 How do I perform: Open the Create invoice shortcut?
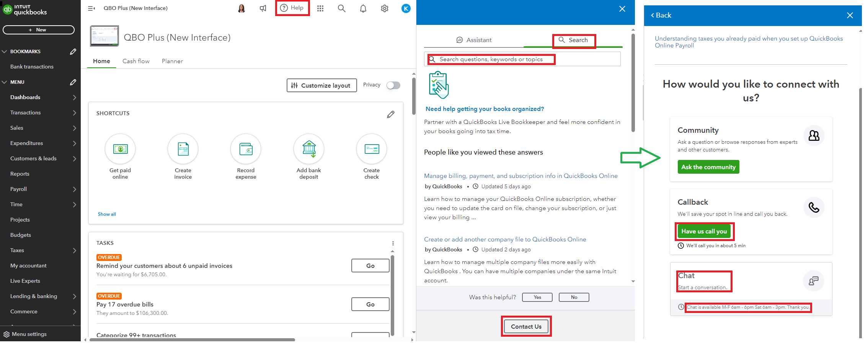click(183, 149)
